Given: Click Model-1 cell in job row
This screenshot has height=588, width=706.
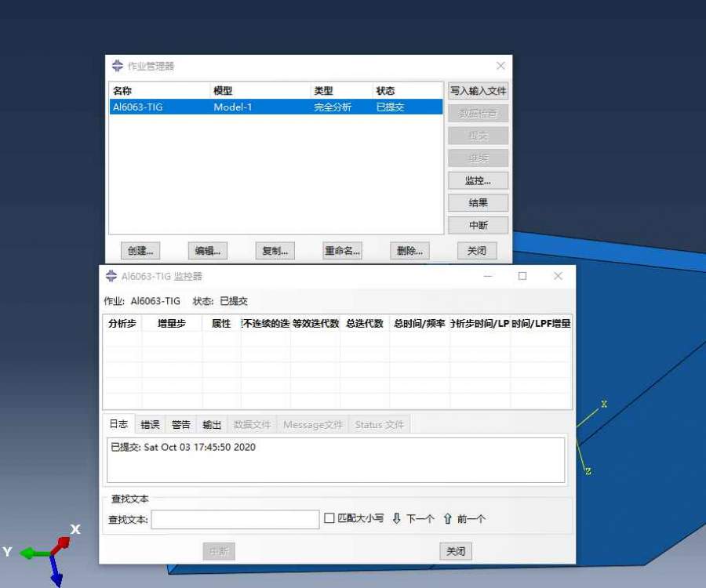Looking at the screenshot, I should pyautogui.click(x=233, y=107).
